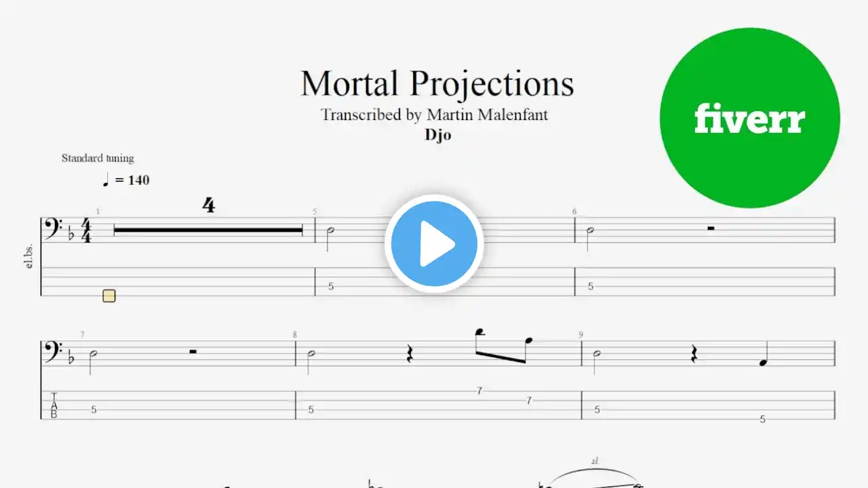Click the green fiverr logo circle

tap(749, 118)
